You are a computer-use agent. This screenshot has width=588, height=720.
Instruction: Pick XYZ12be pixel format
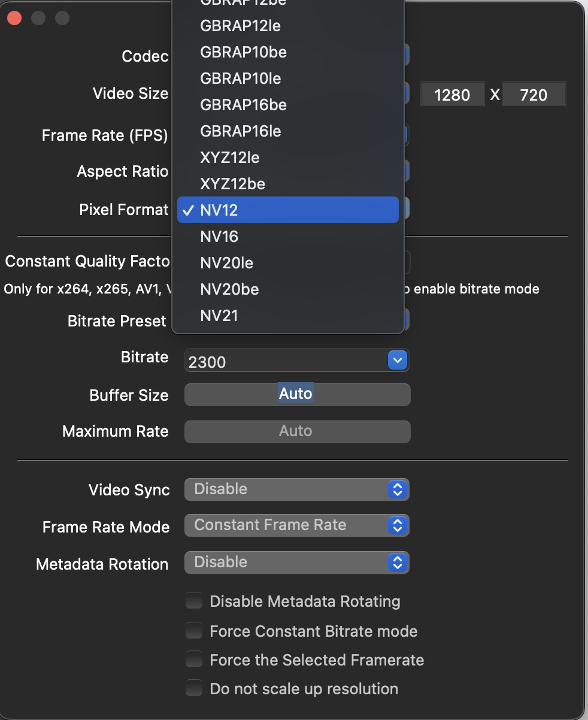click(x=232, y=184)
